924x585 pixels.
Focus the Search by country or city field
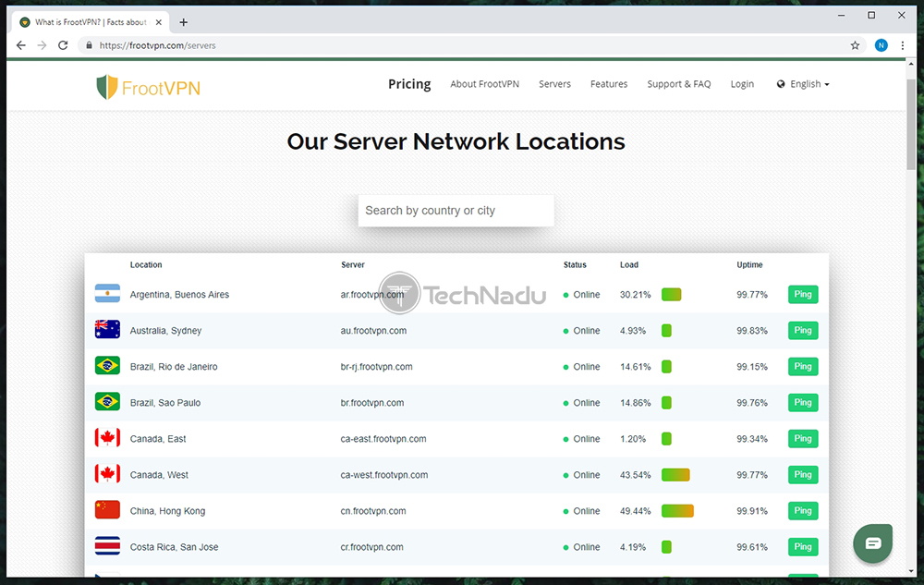[456, 211]
